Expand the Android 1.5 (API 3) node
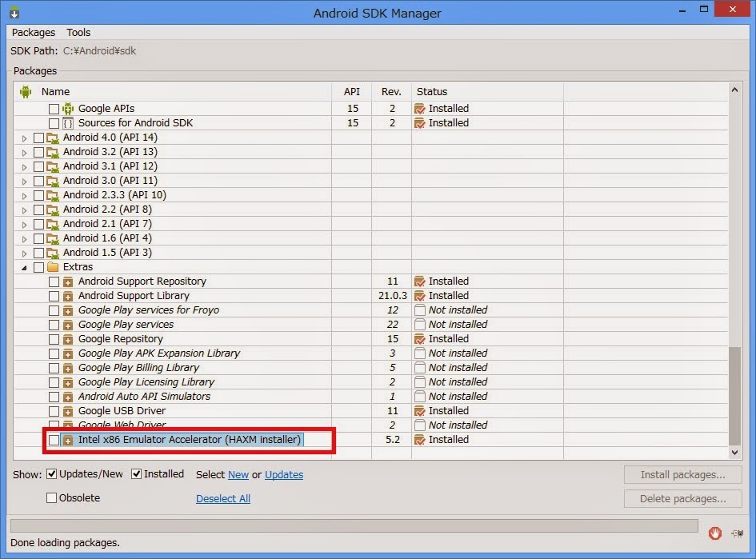Viewport: 756px width, 559px height. click(24, 254)
